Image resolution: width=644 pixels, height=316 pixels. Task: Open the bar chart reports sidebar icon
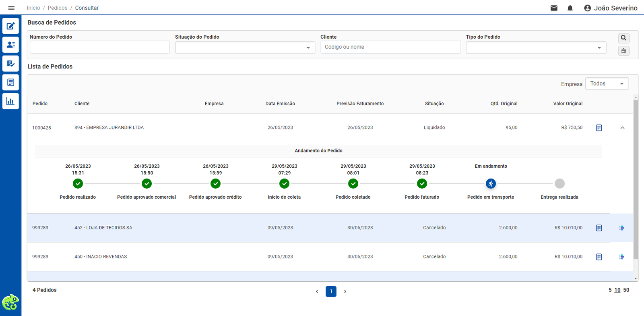pos(10,101)
